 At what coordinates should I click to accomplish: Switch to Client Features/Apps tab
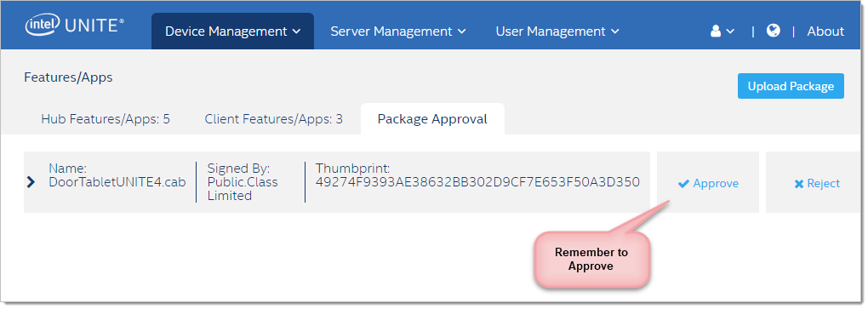tap(273, 119)
